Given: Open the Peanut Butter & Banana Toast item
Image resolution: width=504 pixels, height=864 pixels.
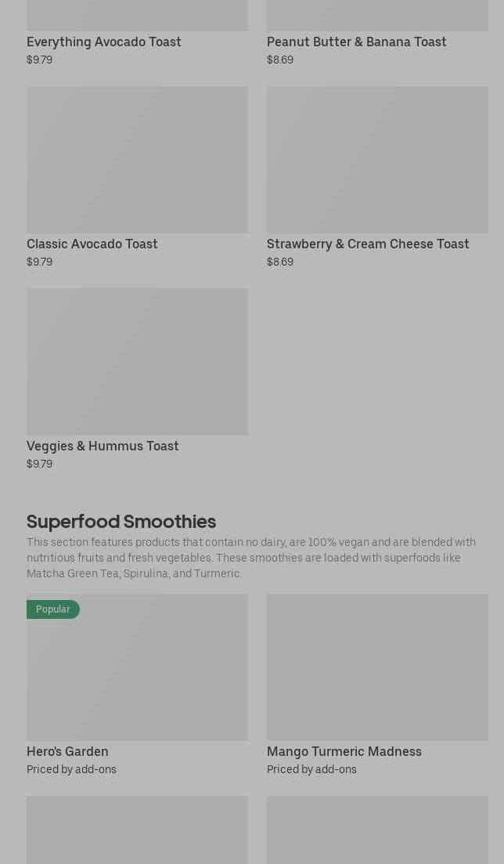Looking at the screenshot, I should click(356, 42).
